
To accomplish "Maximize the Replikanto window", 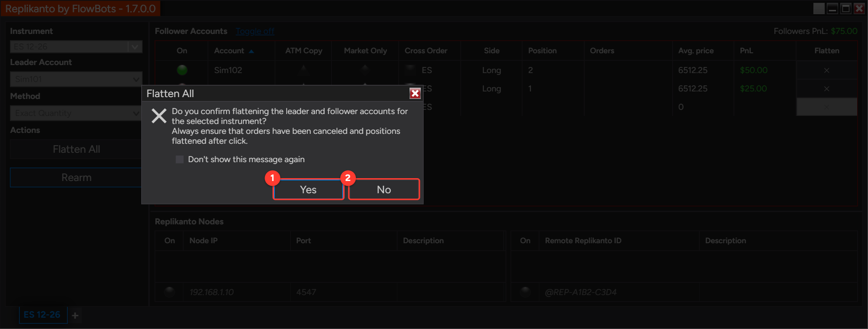I will pyautogui.click(x=846, y=8).
